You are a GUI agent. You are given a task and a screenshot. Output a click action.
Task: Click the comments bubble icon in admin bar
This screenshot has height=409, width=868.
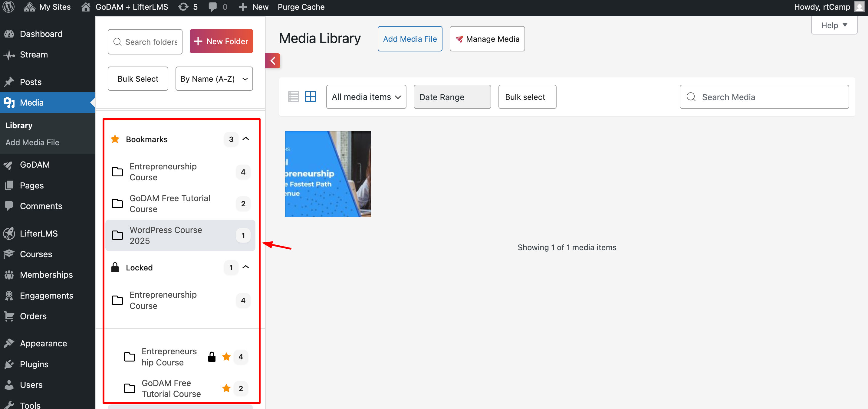tap(213, 7)
